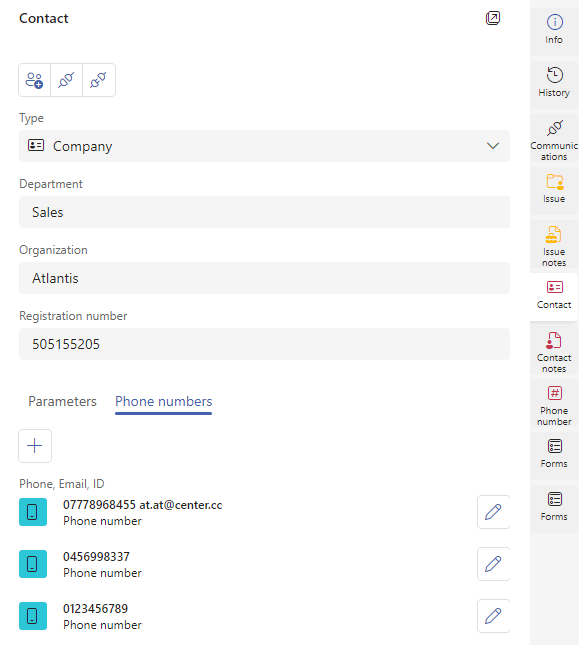Click the second plug icon in toolbar
This screenshot has height=645, width=579.
99,80
